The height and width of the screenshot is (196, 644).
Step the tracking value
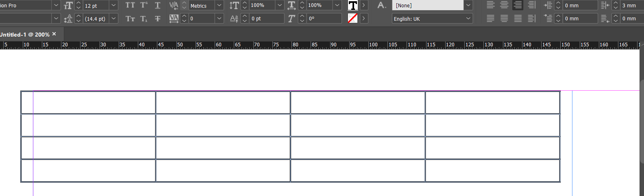pyautogui.click(x=184, y=19)
